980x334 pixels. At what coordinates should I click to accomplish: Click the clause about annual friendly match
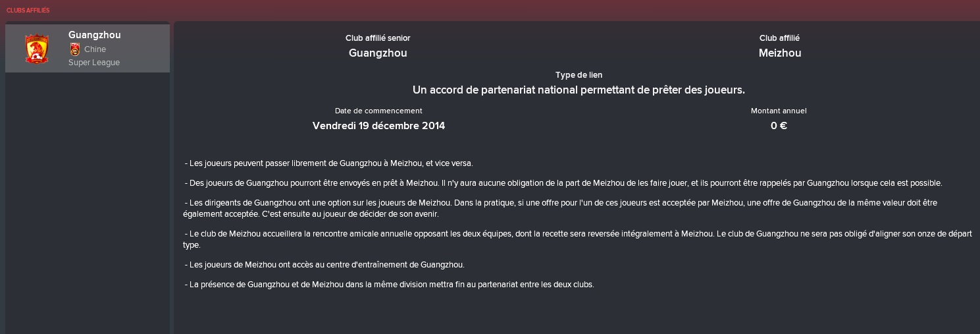[x=577, y=240]
